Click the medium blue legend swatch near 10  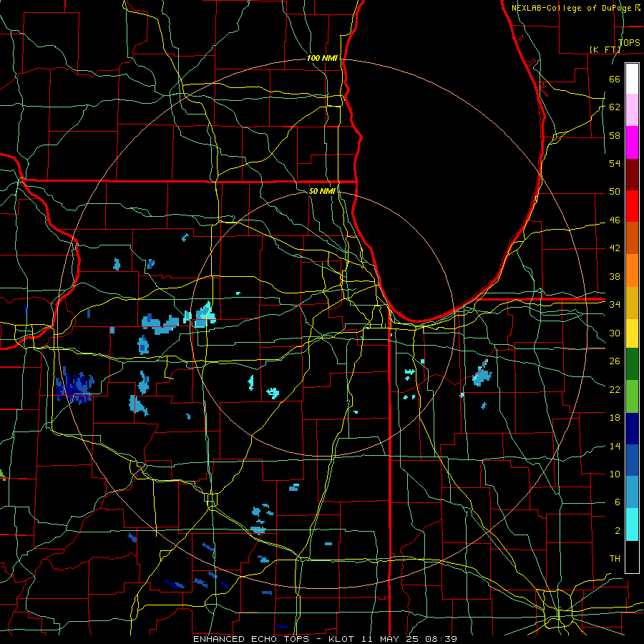tap(632, 460)
